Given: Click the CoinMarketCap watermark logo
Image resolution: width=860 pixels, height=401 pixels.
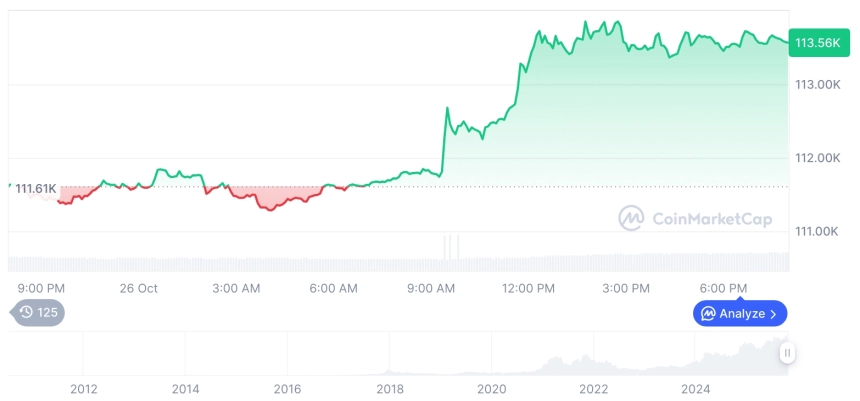Looking at the screenshot, I should [631, 218].
